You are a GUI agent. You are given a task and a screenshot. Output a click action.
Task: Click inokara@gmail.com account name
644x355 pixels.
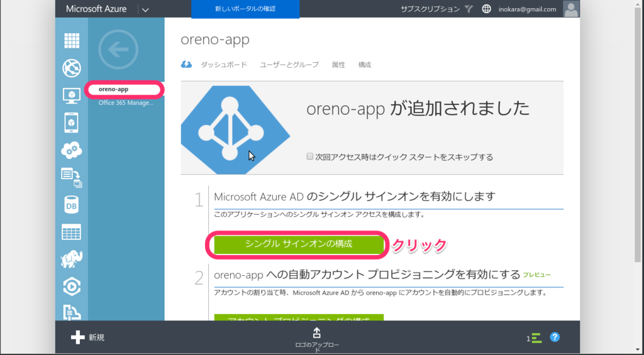click(x=528, y=9)
